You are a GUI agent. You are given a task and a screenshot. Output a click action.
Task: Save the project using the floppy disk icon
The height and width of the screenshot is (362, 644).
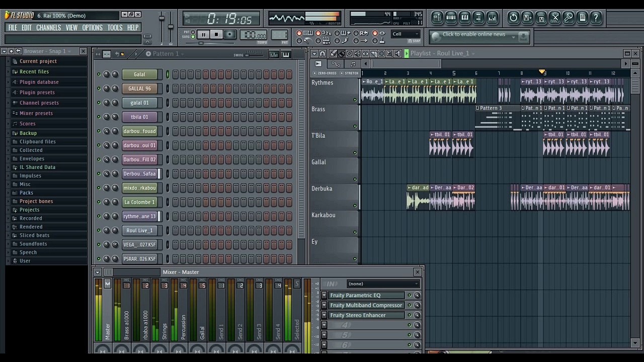pyautogui.click(x=527, y=18)
